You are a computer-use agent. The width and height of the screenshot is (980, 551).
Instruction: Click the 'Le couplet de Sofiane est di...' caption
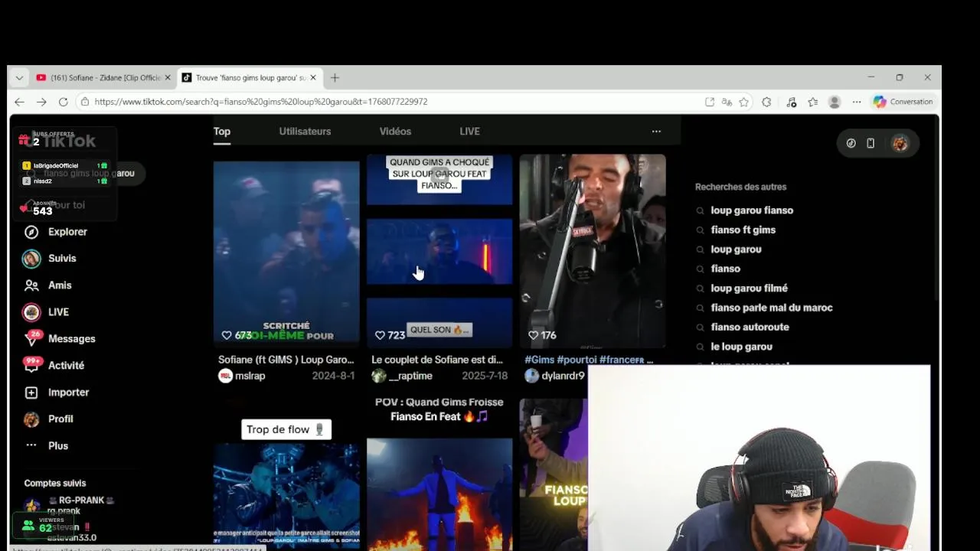437,360
